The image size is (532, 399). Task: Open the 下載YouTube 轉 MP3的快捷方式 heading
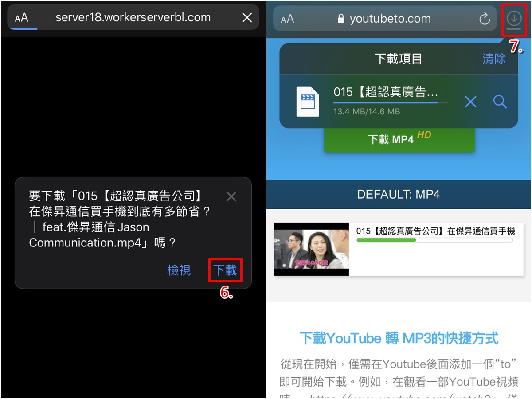pos(399,338)
